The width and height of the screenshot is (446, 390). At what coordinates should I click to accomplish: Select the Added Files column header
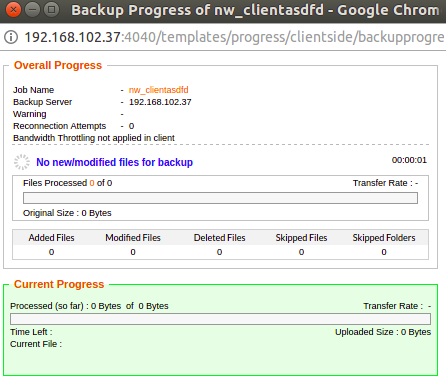pos(51,238)
